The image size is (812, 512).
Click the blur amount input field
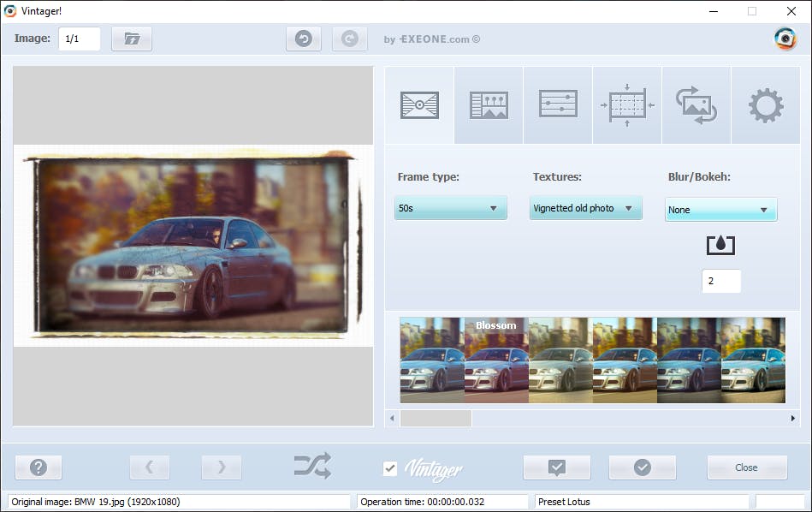720,281
